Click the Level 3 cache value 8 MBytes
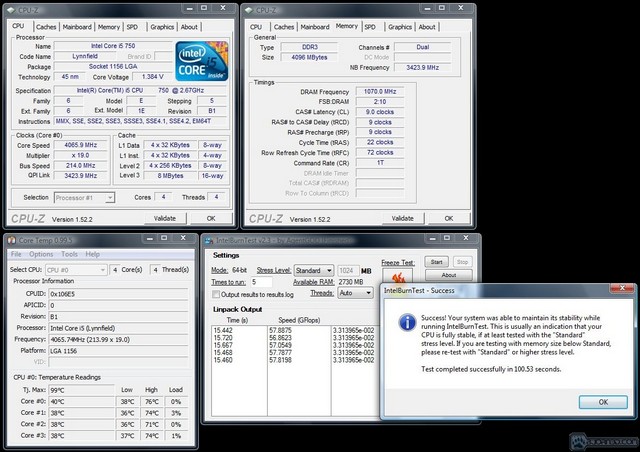 tap(170, 176)
